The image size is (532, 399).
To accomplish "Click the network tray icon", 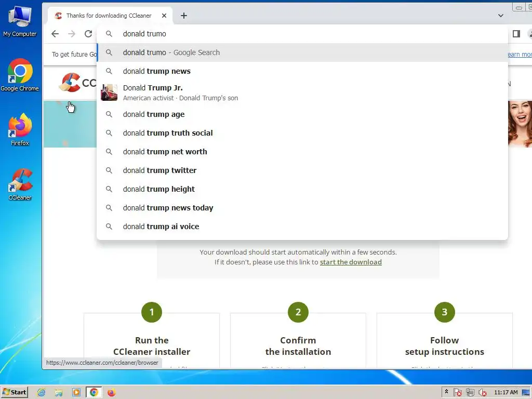I will pos(470,393).
